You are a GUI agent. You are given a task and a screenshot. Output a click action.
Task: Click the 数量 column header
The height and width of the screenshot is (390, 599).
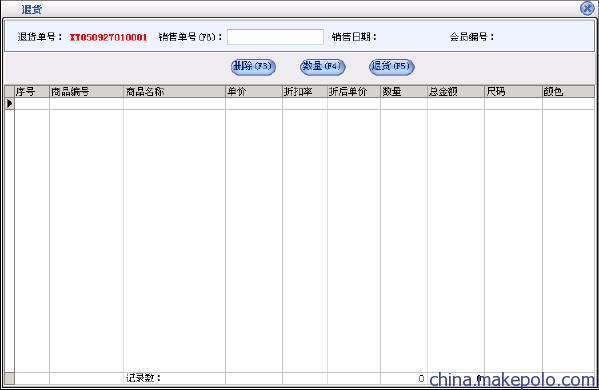point(404,92)
